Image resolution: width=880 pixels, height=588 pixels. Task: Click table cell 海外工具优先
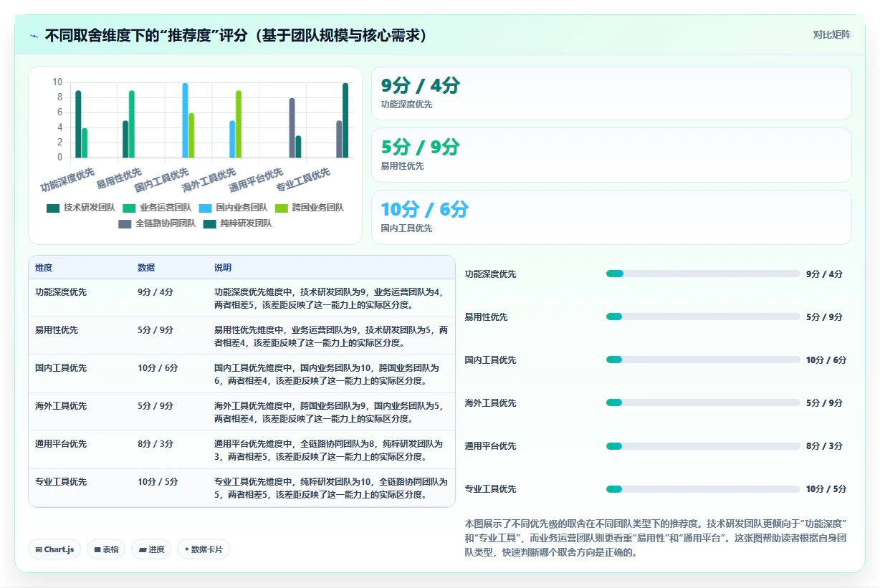(61, 406)
